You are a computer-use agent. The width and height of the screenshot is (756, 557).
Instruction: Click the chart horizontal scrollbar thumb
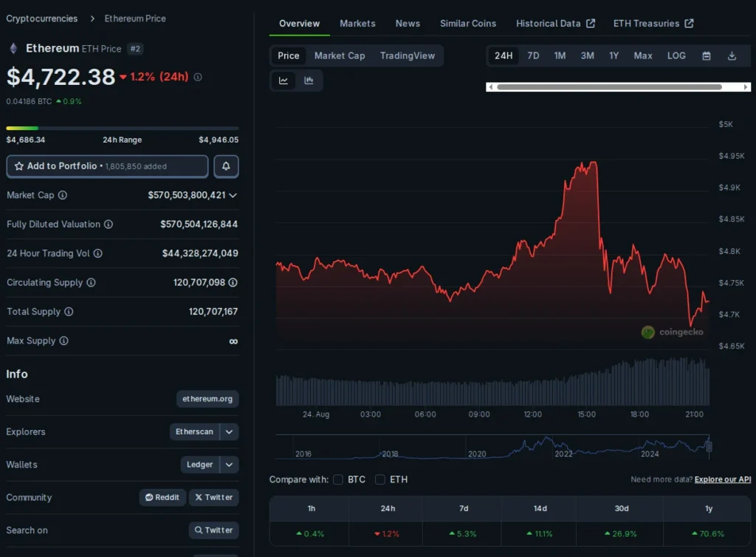point(609,87)
